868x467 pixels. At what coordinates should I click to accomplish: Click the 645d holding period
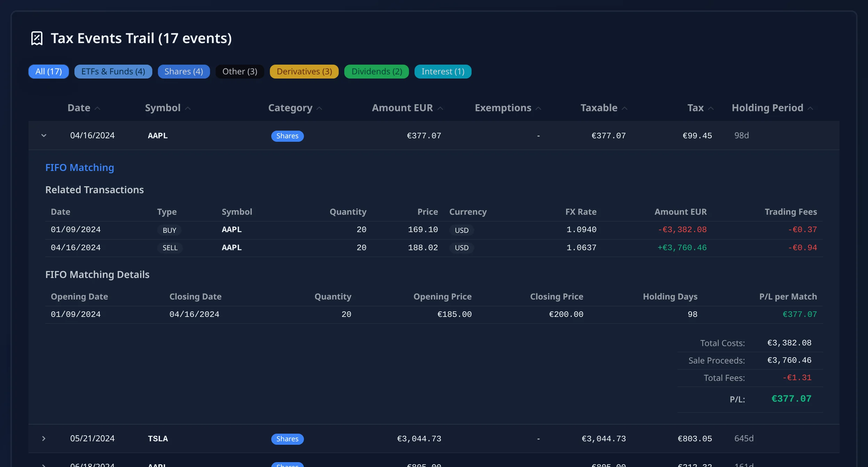click(744, 439)
